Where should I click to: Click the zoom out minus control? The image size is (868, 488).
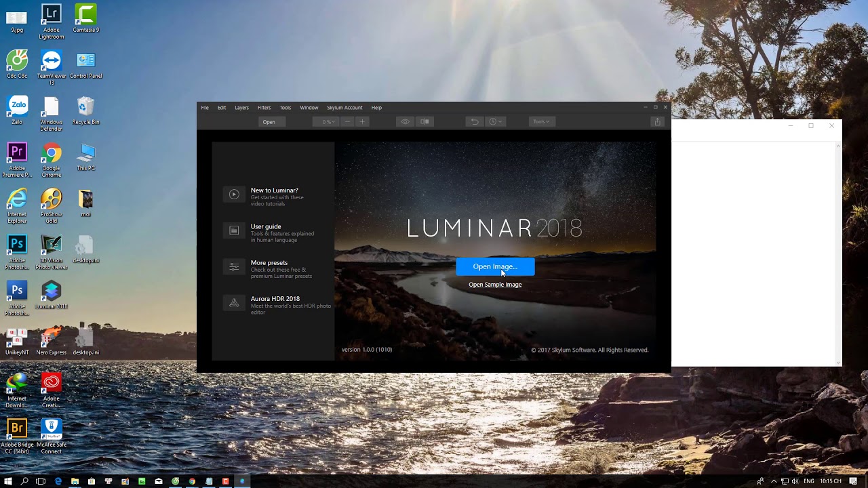tap(347, 121)
